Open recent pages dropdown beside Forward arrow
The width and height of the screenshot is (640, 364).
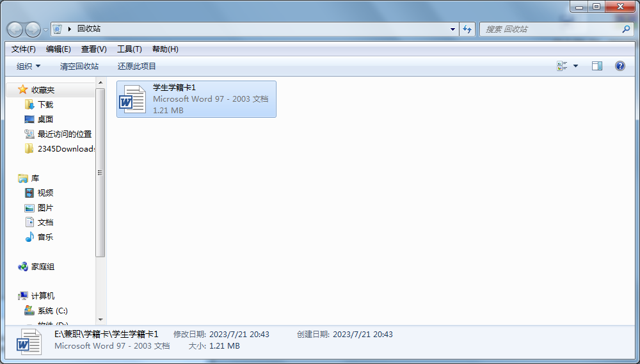[x=45, y=30]
